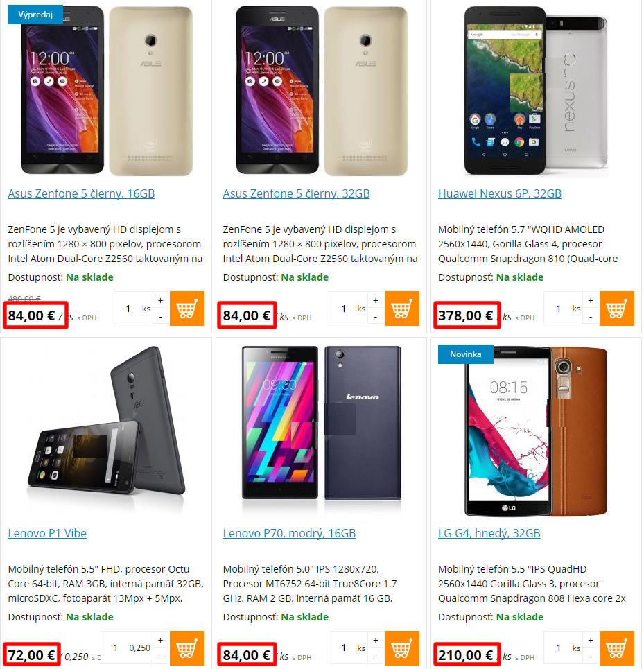Decrease quantity for Asus Zenfone 5 32GB
Screen dimensions: 644x669
coord(375,317)
